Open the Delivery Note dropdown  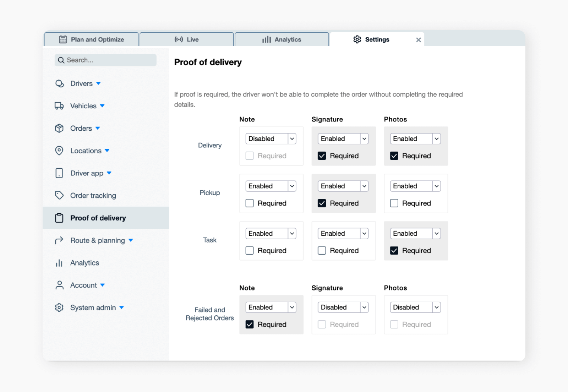pyautogui.click(x=271, y=138)
